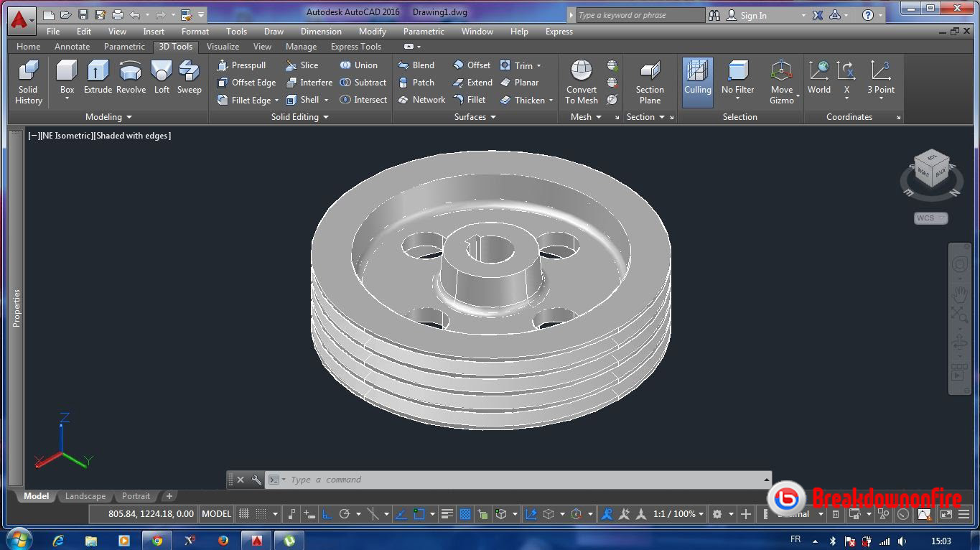
Task: Open the Modify menu
Action: pos(373,32)
